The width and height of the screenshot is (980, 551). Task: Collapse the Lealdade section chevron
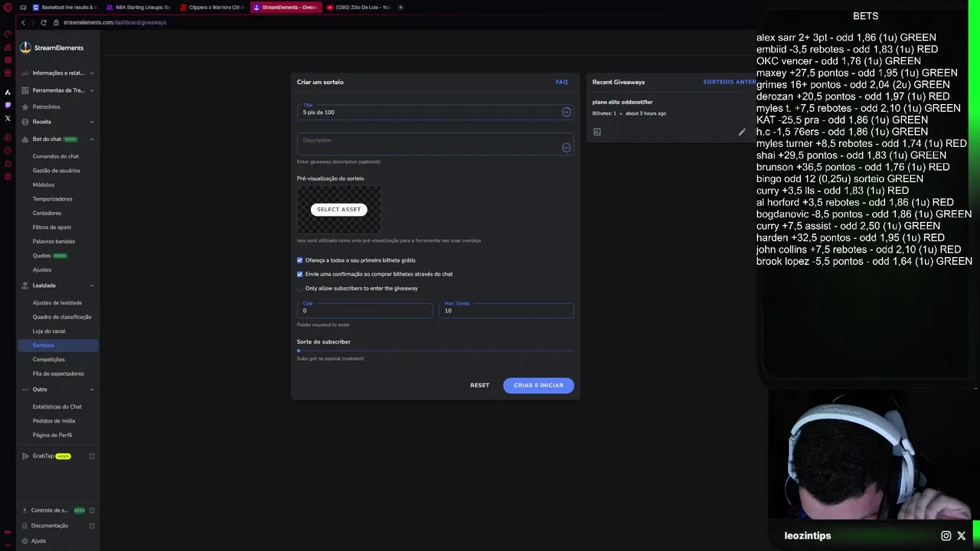(92, 285)
